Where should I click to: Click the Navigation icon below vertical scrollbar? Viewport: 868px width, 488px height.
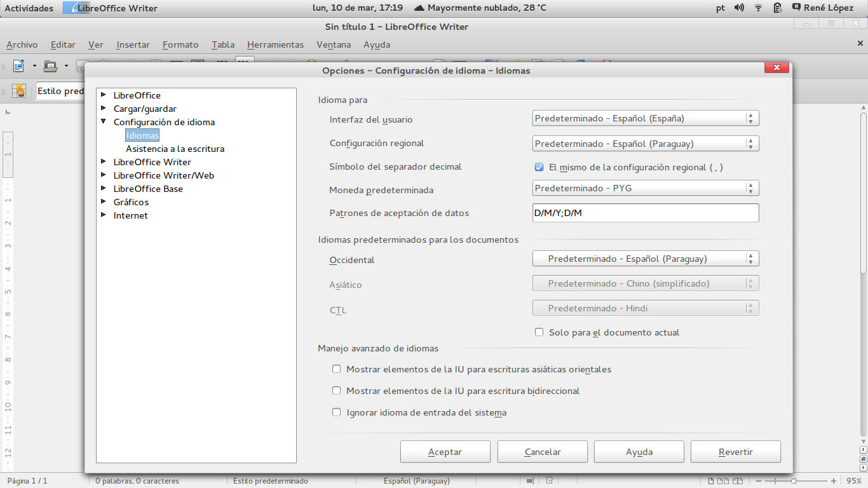point(864,458)
